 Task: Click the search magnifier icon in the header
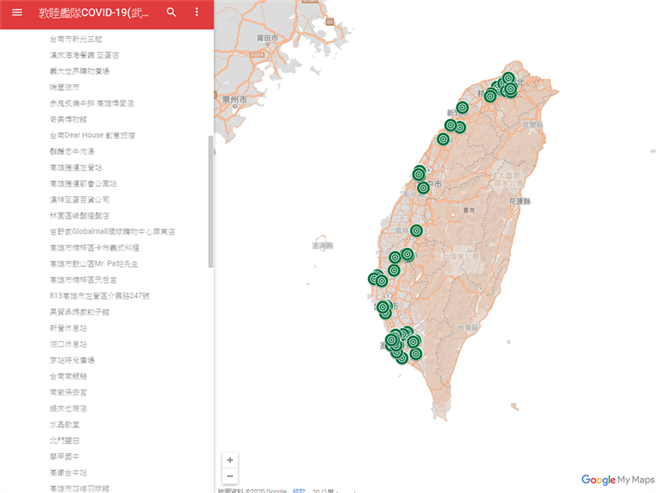click(171, 12)
